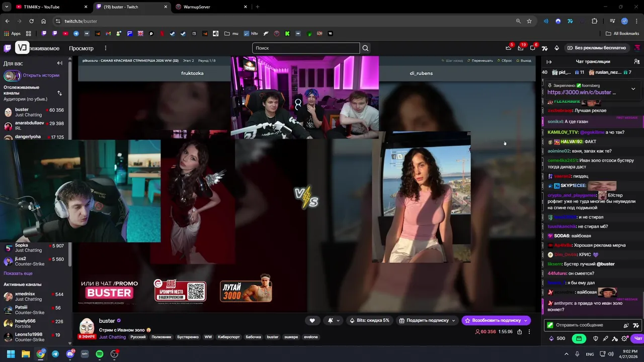The image size is (644, 362).
Task: Open Just Chatting category link
Action: pos(112,337)
